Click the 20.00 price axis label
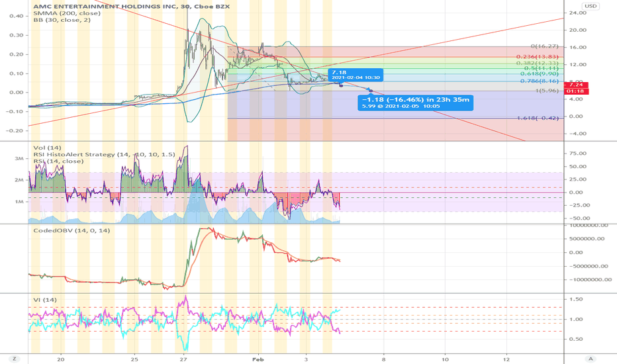 pos(577,30)
